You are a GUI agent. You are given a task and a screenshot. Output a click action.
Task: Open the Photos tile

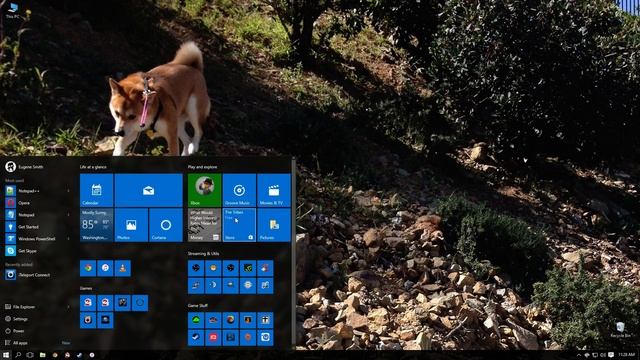pyautogui.click(x=131, y=225)
